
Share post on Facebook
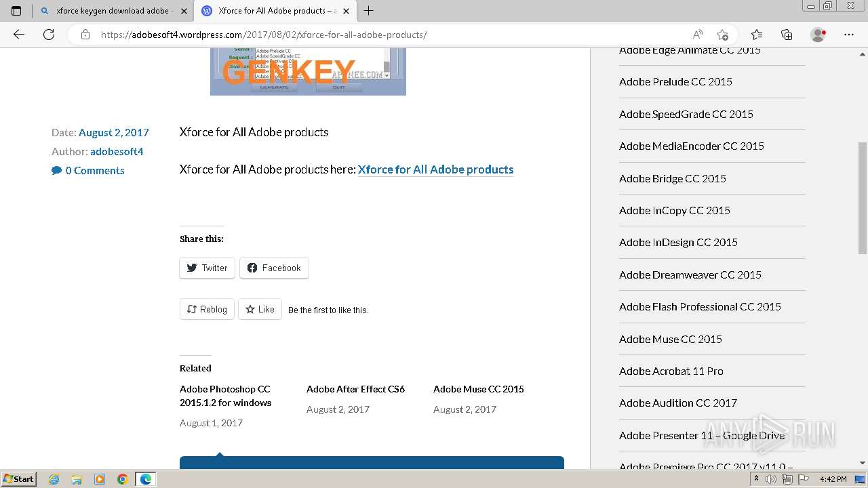(274, 268)
